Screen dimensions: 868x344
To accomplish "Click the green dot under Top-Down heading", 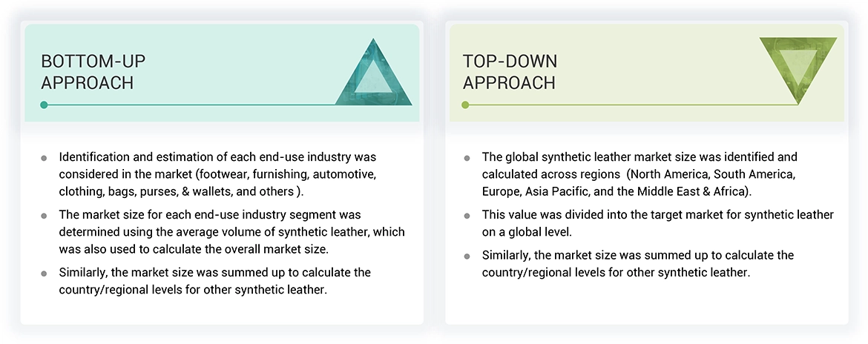I will pos(465,105).
